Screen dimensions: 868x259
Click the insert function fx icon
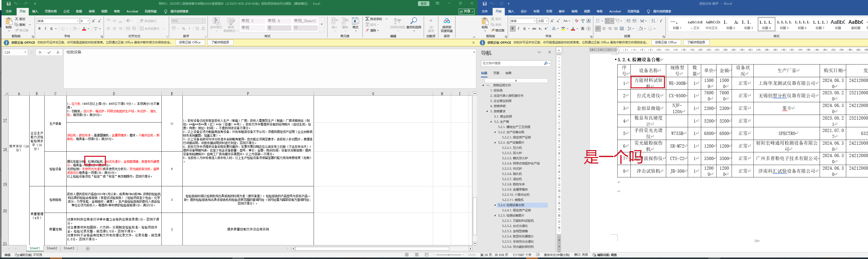click(58, 52)
